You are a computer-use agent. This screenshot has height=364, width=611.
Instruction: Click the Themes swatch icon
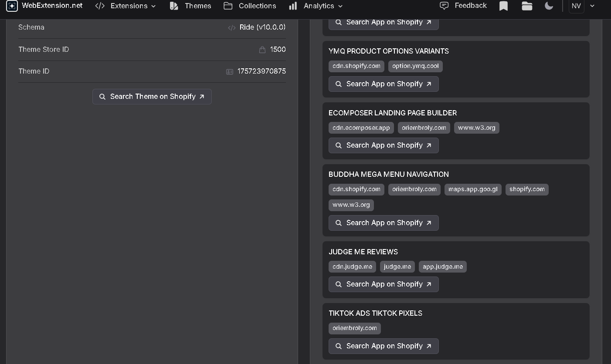click(x=174, y=6)
